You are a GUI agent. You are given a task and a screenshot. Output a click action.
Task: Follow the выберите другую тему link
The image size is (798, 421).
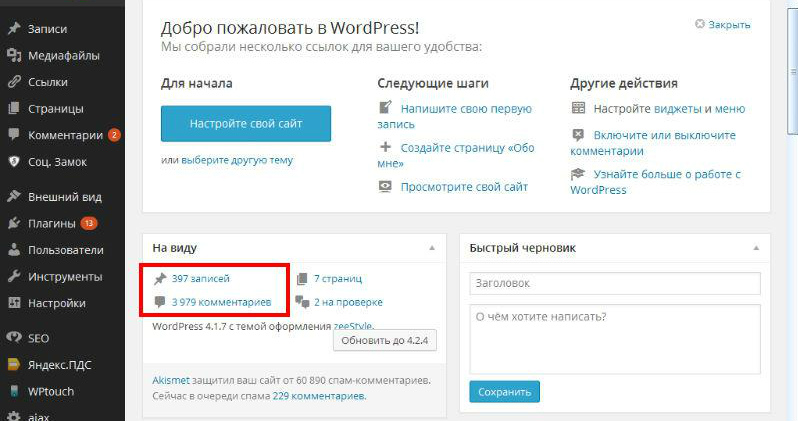click(x=237, y=160)
